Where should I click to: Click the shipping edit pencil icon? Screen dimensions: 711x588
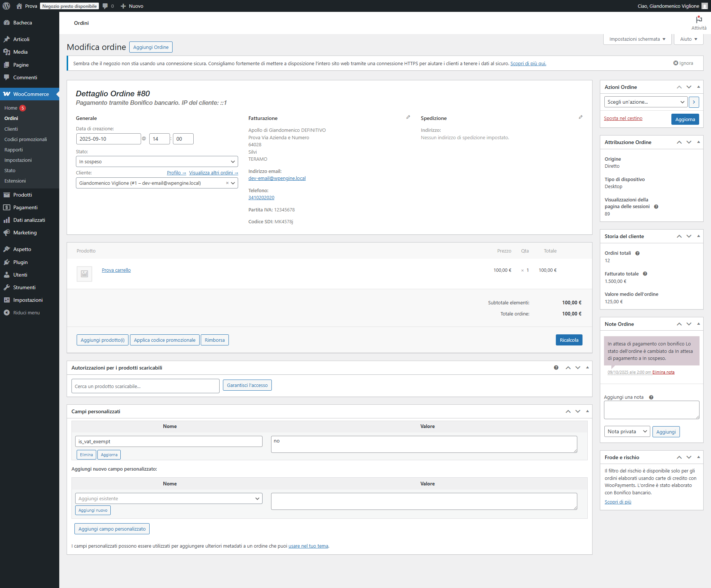point(581,117)
